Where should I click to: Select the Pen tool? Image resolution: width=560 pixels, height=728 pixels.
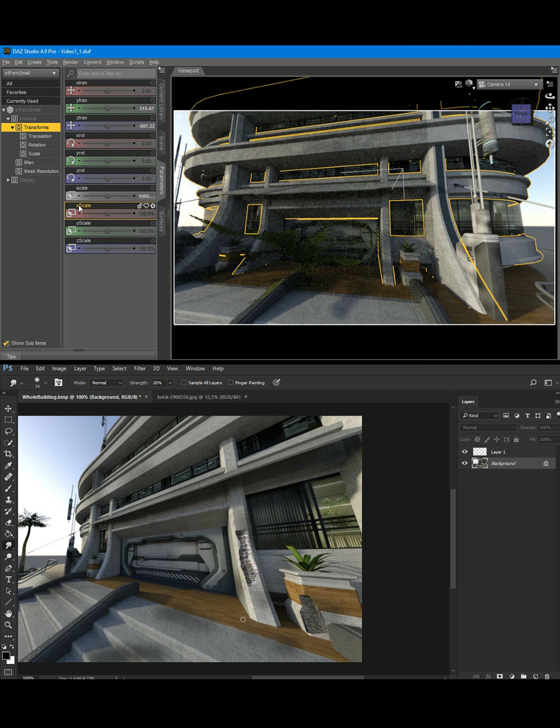pos(8,568)
